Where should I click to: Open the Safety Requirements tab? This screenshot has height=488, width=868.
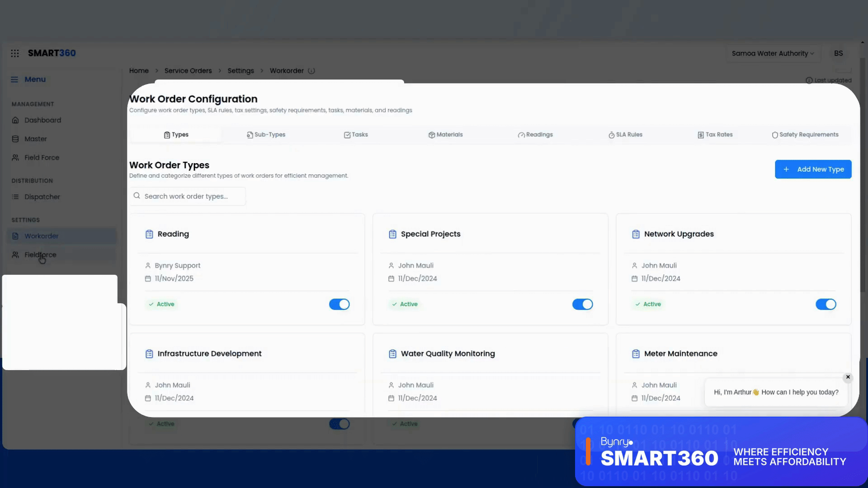pyautogui.click(x=805, y=135)
